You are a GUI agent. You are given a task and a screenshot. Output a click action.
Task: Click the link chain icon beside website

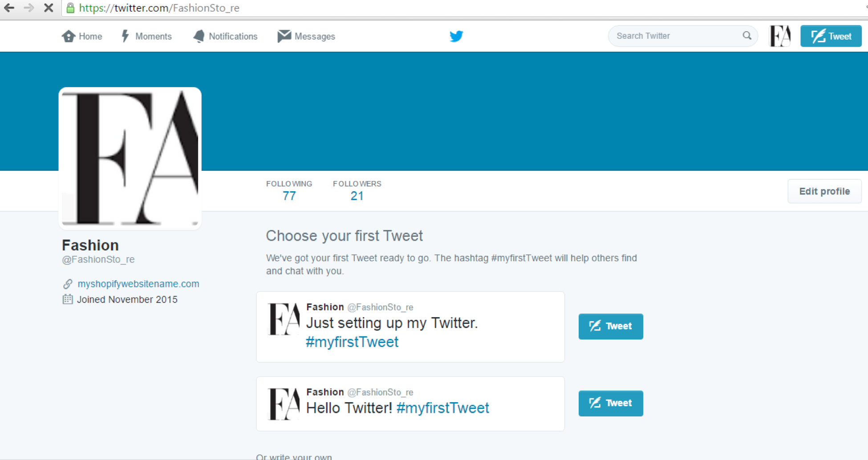[68, 284]
